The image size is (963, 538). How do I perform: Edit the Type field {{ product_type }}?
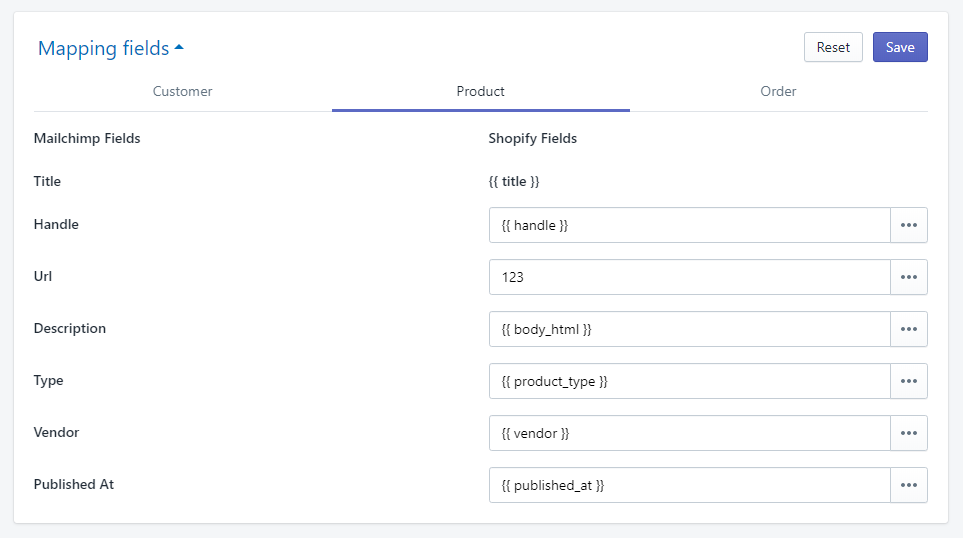(689, 381)
